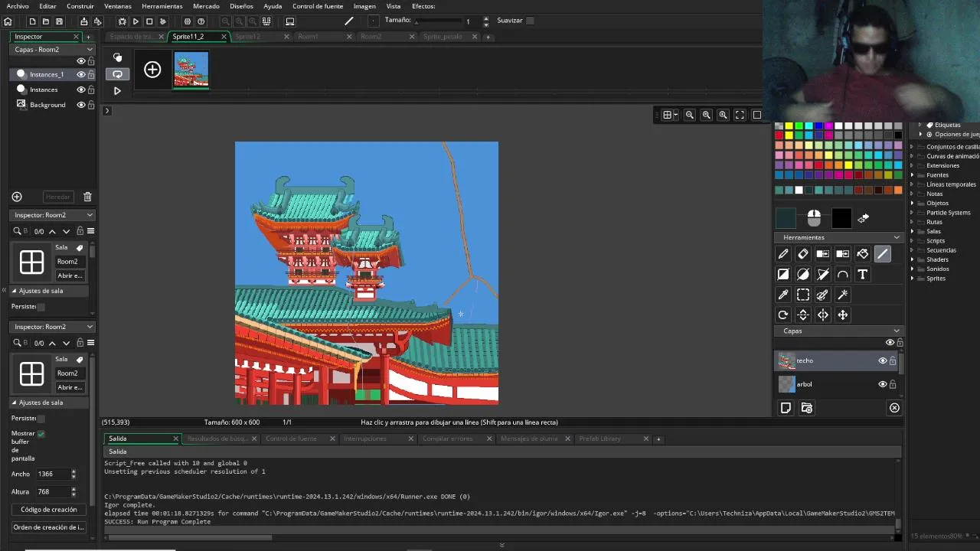The image size is (980, 551).
Task: Open the Efectos menu
Action: (x=423, y=6)
